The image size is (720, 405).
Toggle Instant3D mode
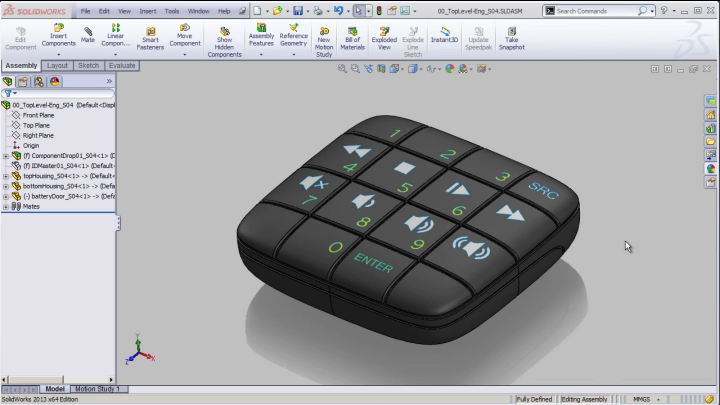click(x=444, y=35)
